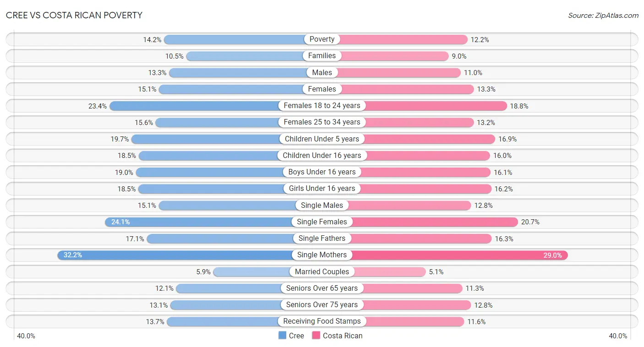The height and width of the screenshot is (347, 644).
Task: Click the Cree Single Females 24.1% bar
Action: (x=213, y=222)
